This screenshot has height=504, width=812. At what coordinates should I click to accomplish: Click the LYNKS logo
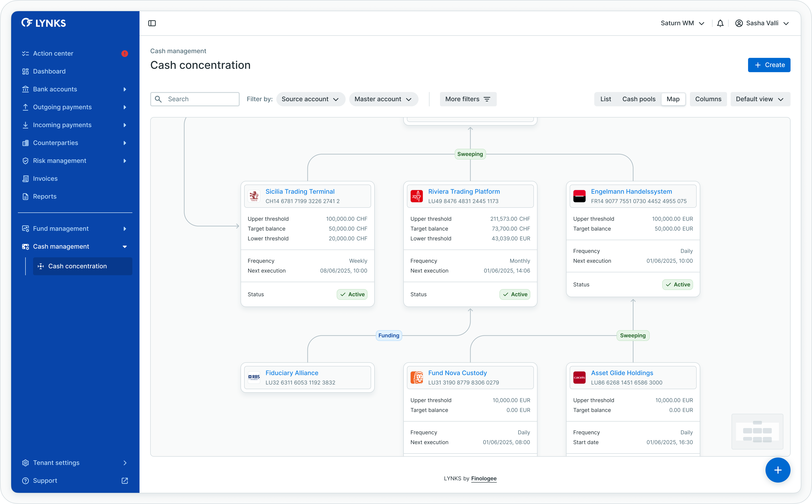pos(44,23)
